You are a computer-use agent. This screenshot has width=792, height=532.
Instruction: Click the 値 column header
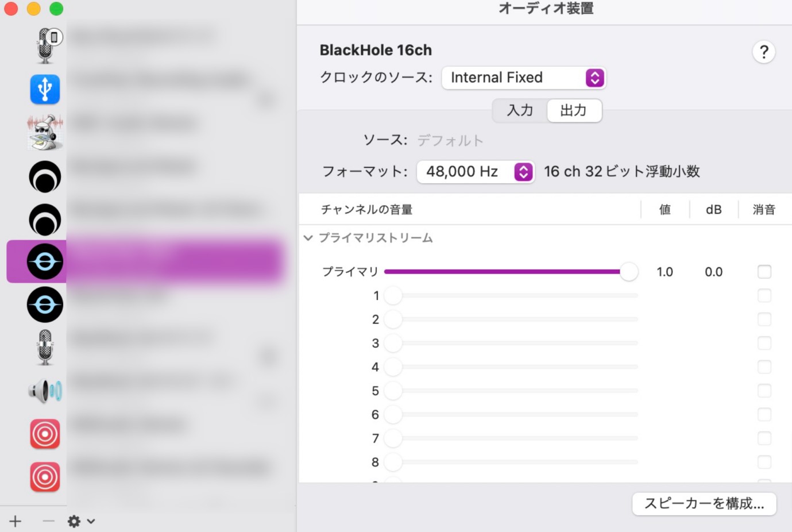(x=665, y=210)
